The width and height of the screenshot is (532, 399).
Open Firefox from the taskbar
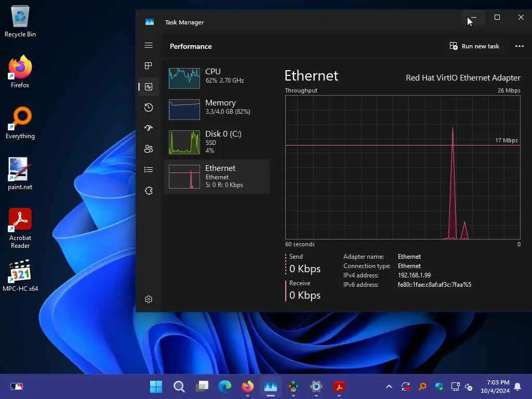(248, 387)
